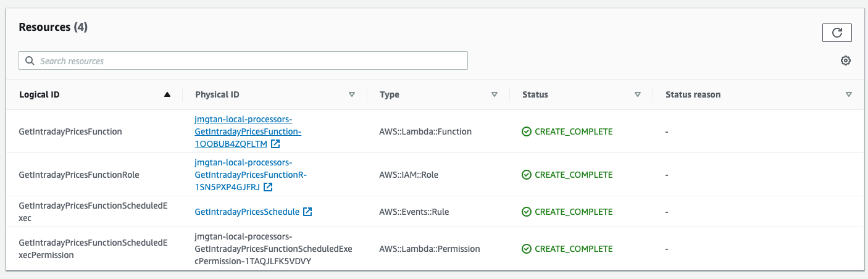Click CREATE_COMPLETE check icon for Events Rule
The image size is (868, 279).
[527, 212]
